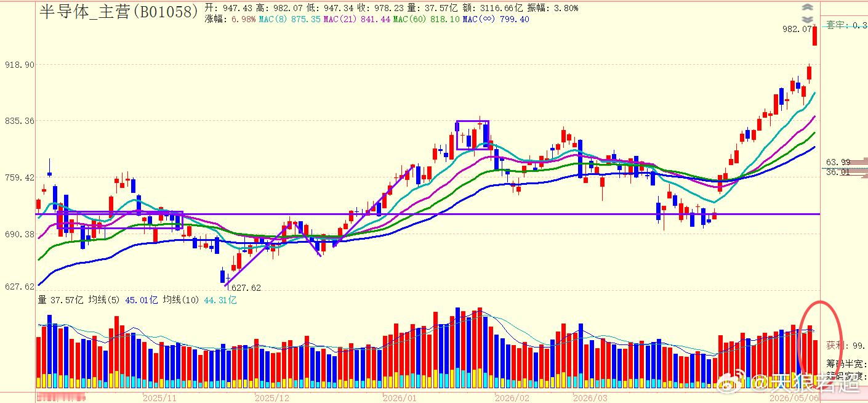Click the MAC(∞) 799.40 indicator label

click(x=496, y=19)
